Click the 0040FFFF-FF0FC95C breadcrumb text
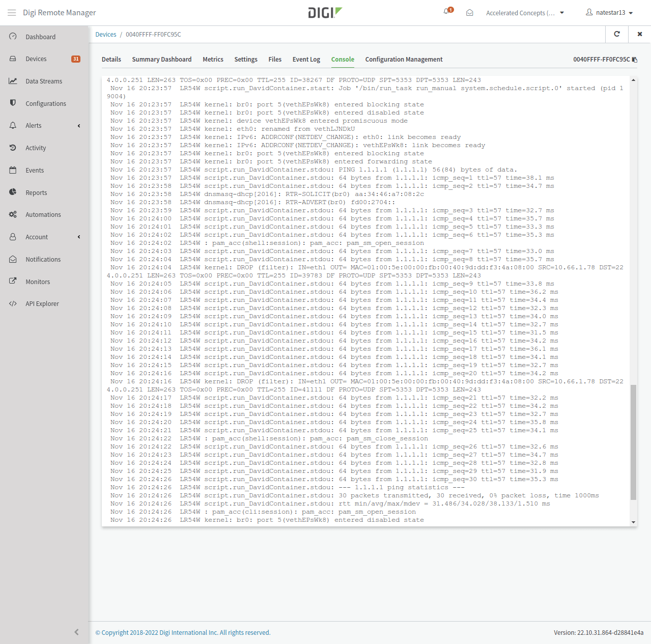 tap(153, 35)
